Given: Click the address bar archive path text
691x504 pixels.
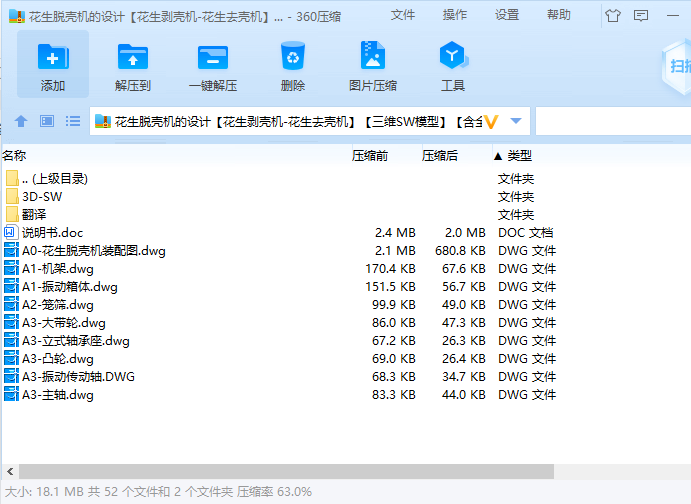Looking at the screenshot, I should point(299,122).
